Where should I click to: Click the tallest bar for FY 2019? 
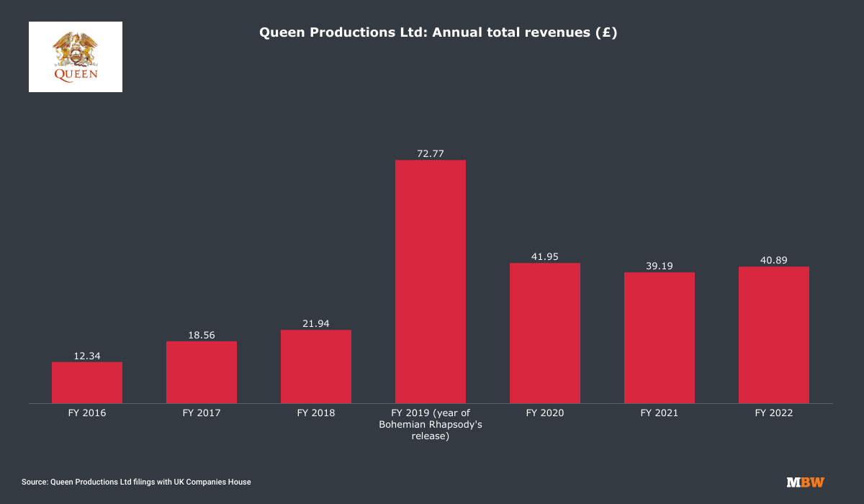click(431, 282)
